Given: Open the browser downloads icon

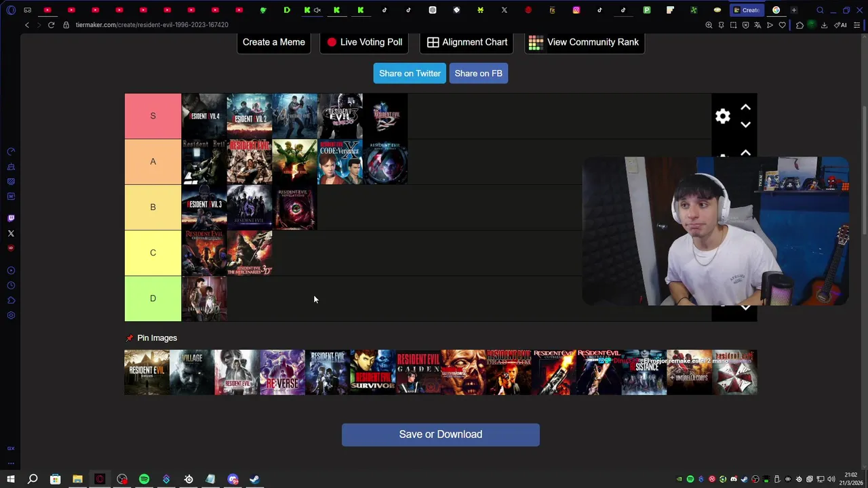Looking at the screenshot, I should (x=824, y=25).
